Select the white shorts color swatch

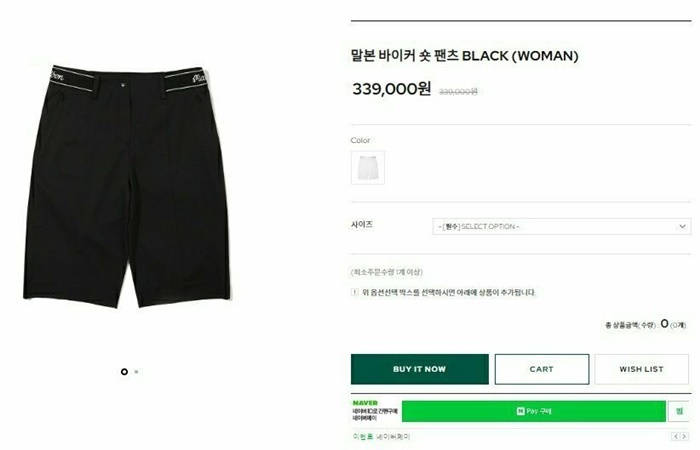click(x=368, y=168)
